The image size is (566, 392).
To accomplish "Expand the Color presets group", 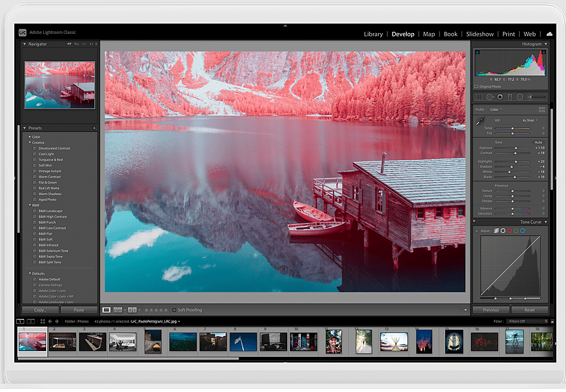I will pos(30,137).
